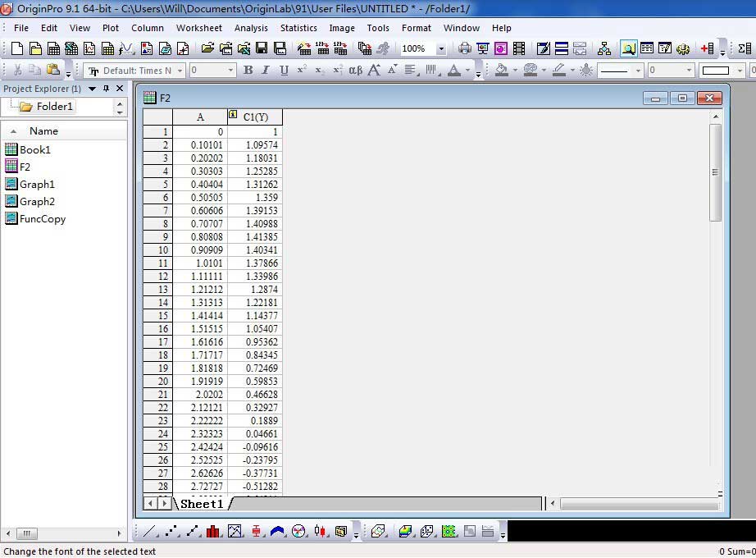Screen dimensions: 756x558
Task: Click cell with value 1.41385
Action: (x=255, y=237)
